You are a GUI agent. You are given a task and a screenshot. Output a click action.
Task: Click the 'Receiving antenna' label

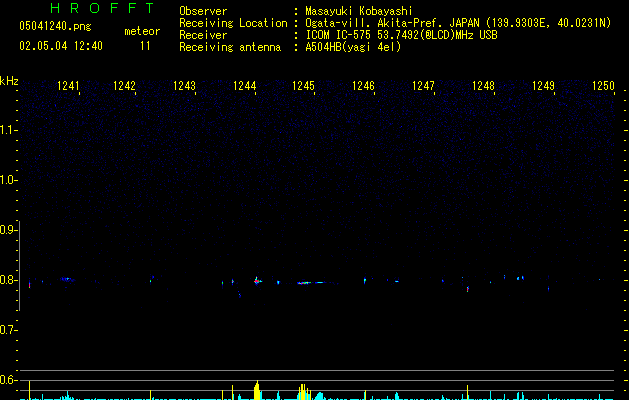tap(230, 47)
